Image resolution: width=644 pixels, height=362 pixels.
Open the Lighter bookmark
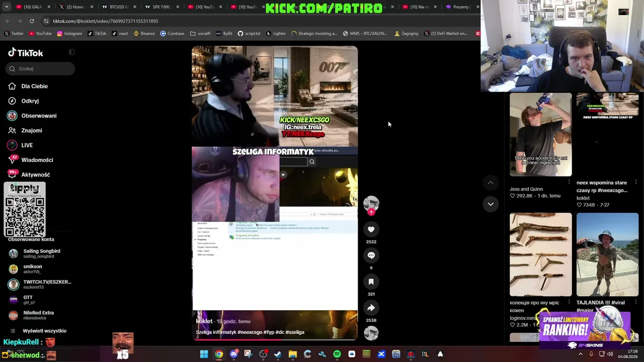tap(276, 34)
